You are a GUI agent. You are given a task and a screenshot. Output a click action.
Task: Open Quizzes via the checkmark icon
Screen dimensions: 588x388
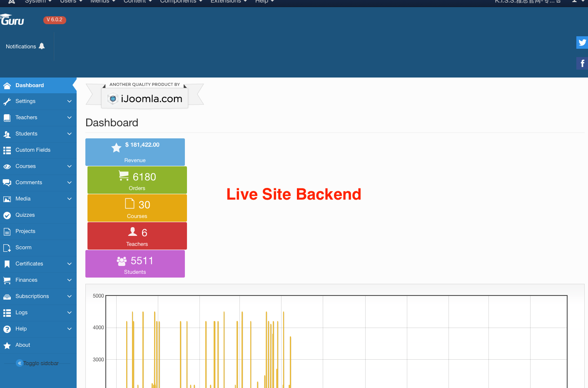(x=7, y=215)
